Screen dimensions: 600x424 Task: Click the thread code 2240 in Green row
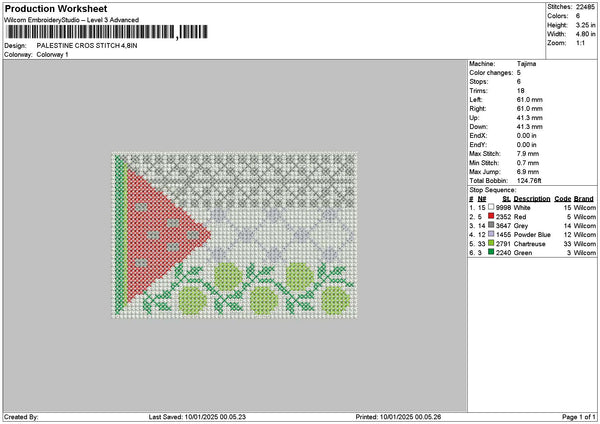click(x=503, y=253)
